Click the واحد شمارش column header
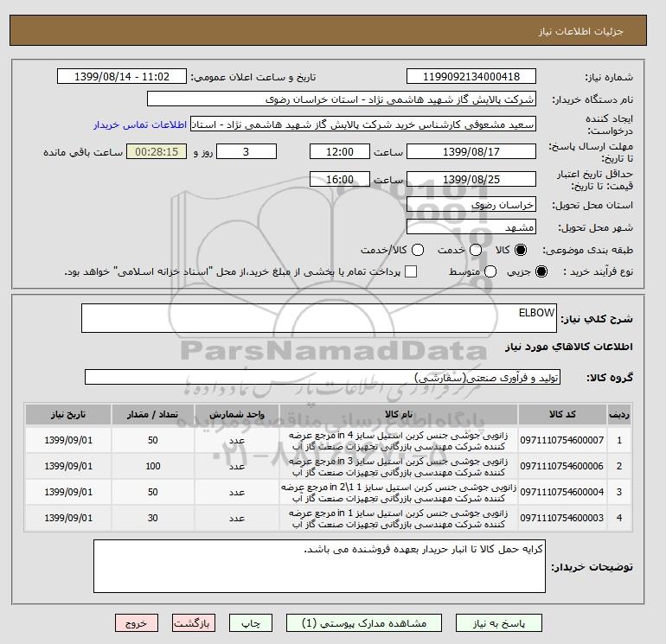 click(x=237, y=414)
